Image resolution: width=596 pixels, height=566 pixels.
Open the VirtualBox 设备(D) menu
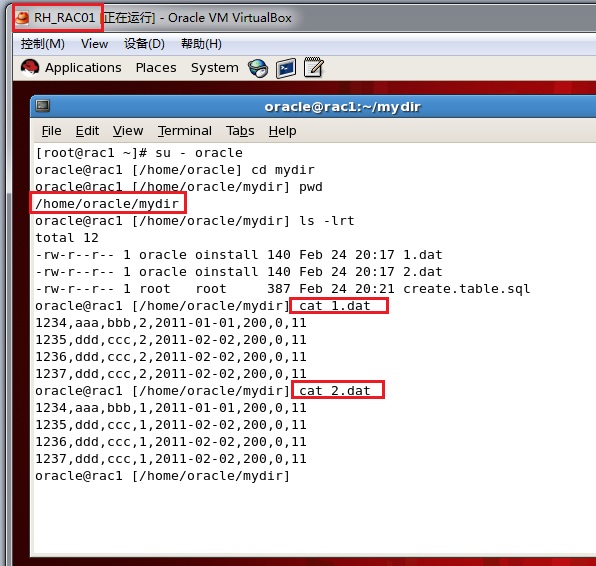(144, 44)
